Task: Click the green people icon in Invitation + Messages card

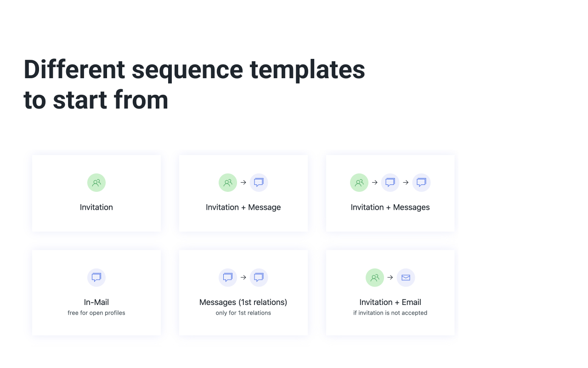Action: [x=359, y=183]
